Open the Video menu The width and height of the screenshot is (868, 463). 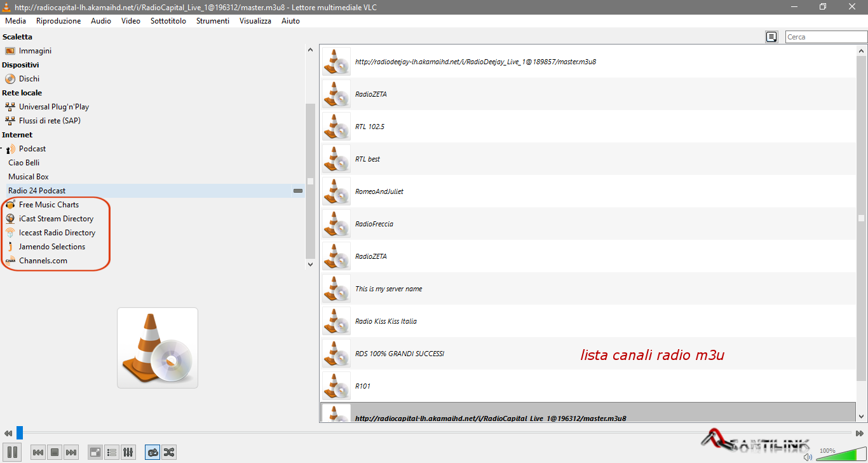point(131,21)
